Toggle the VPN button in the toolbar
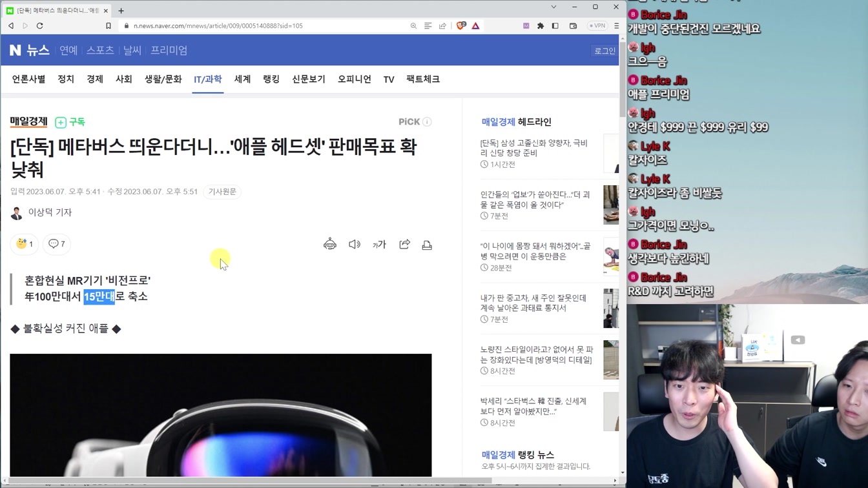The width and height of the screenshot is (868, 488). (597, 26)
